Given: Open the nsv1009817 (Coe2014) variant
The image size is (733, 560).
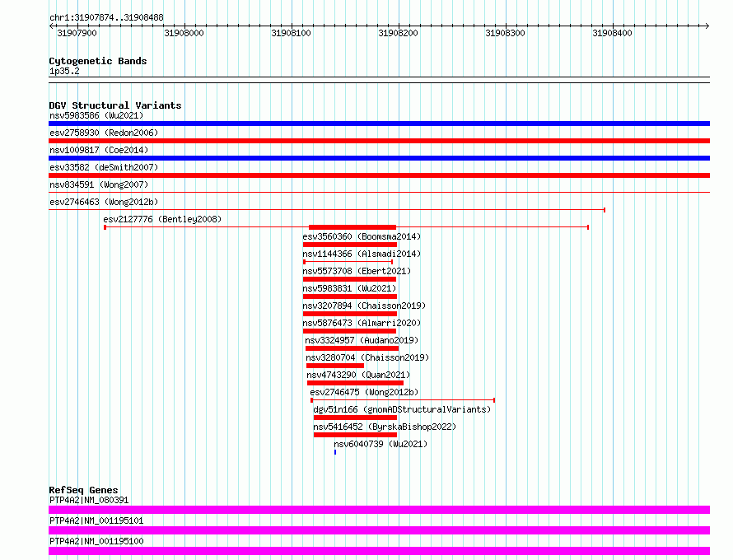Looking at the screenshot, I should pyautogui.click(x=99, y=150).
